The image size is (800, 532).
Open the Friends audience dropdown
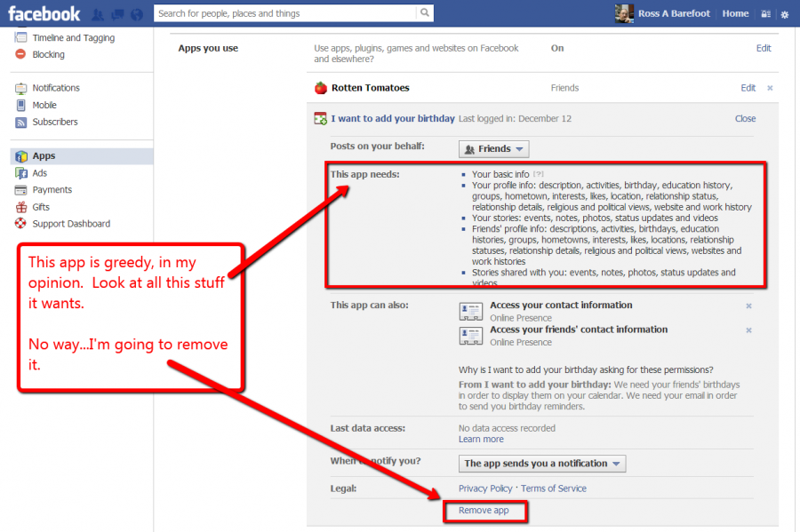[494, 149]
